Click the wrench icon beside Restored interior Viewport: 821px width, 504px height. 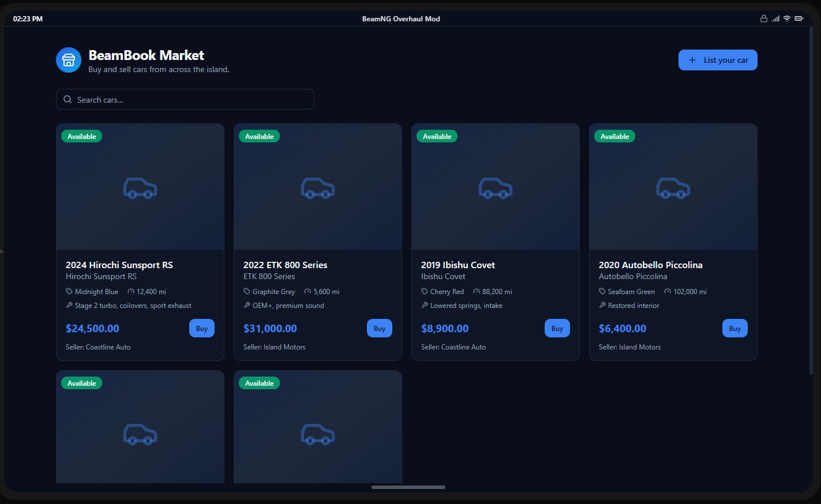(602, 305)
